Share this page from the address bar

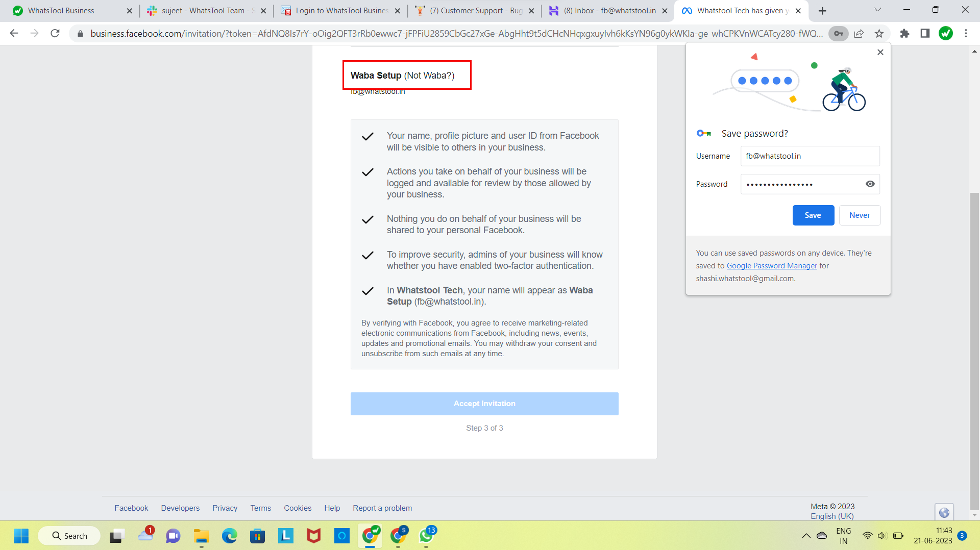tap(859, 34)
